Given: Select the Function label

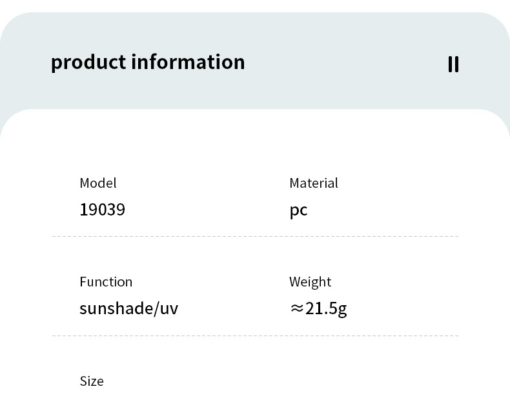Looking at the screenshot, I should 106,282.
